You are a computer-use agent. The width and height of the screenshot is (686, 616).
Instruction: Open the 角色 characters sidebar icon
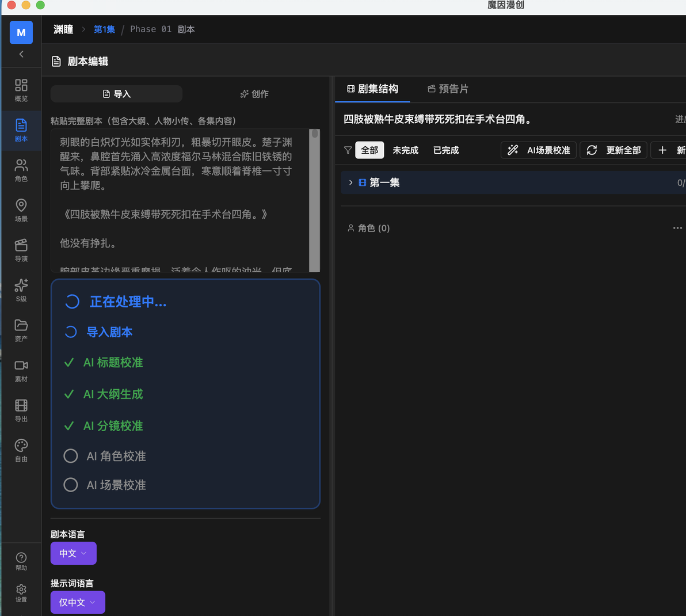coord(21,170)
